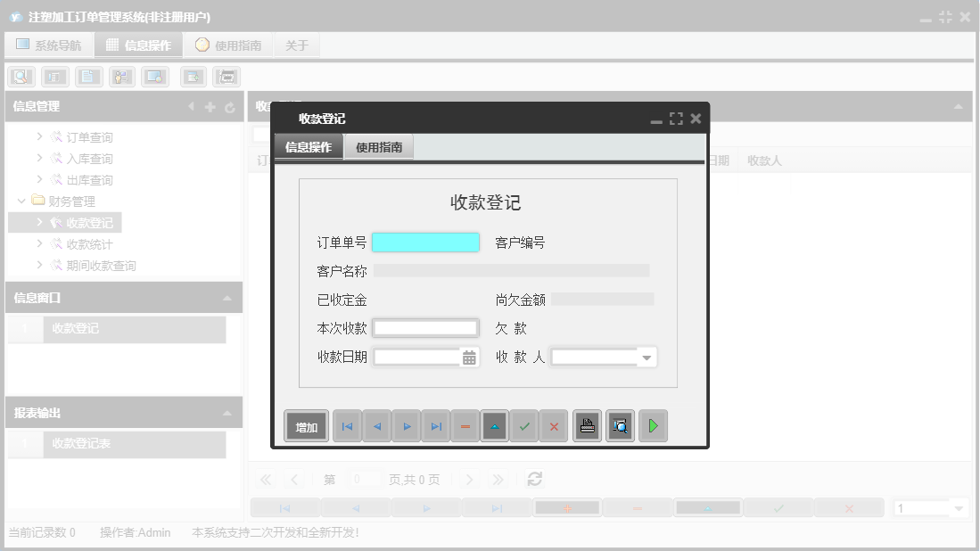The image size is (980, 551).
Task: Cancel editing with the red X icon
Action: (554, 425)
